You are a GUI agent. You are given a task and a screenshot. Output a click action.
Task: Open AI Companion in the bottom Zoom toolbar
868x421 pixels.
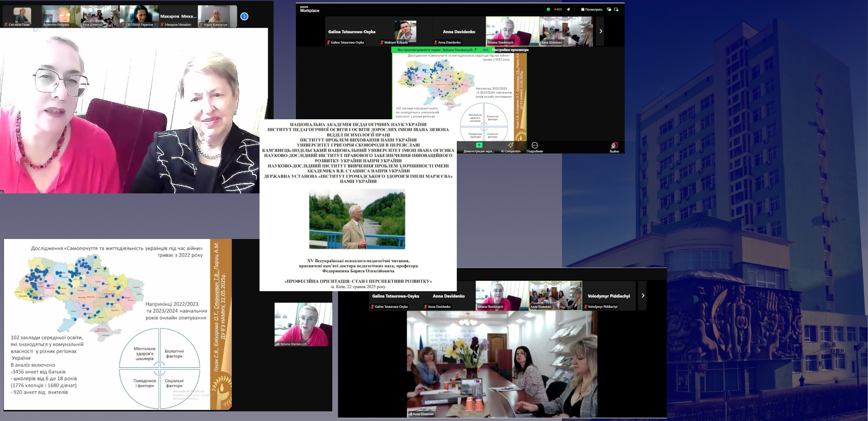point(511,147)
